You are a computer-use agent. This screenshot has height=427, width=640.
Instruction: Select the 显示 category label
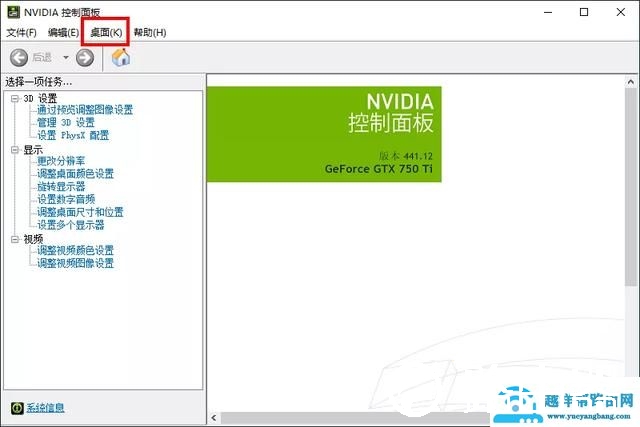(x=33, y=150)
